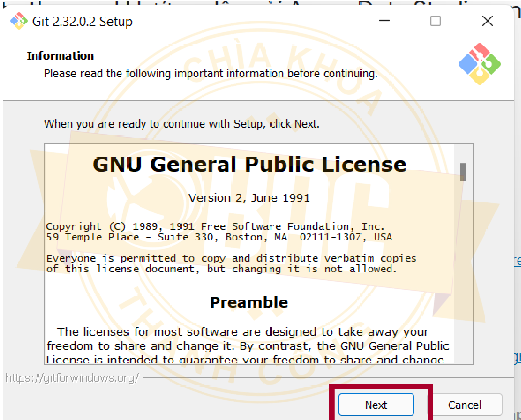Open the gitforwindows.org link

[x=72, y=378]
